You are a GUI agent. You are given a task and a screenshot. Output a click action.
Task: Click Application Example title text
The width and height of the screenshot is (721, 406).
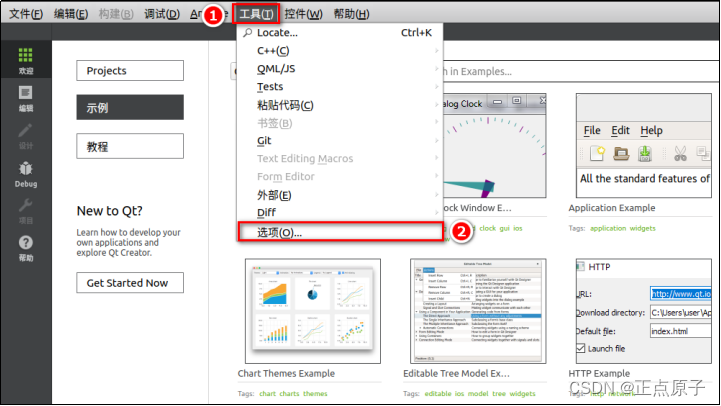[x=612, y=208]
